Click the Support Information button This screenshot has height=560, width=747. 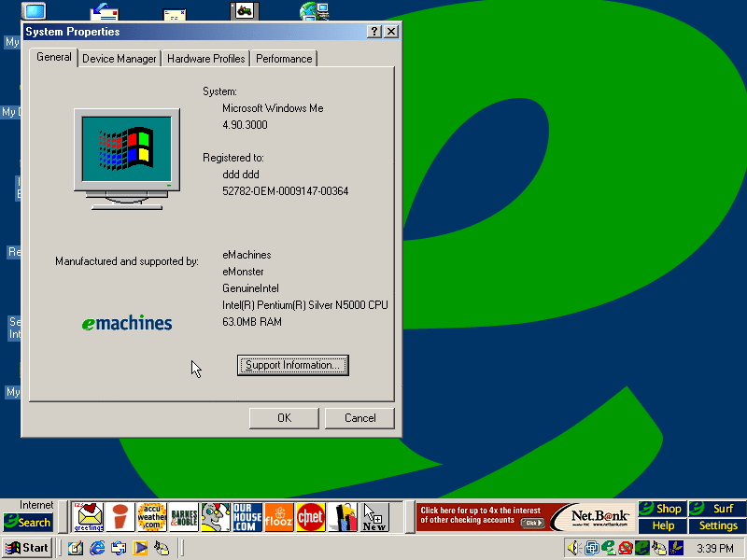(292, 365)
